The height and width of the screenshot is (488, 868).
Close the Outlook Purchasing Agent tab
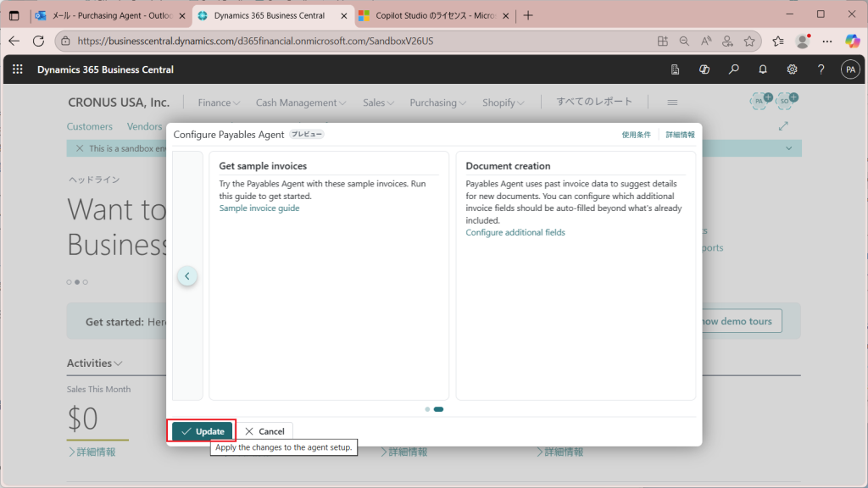[x=182, y=16]
